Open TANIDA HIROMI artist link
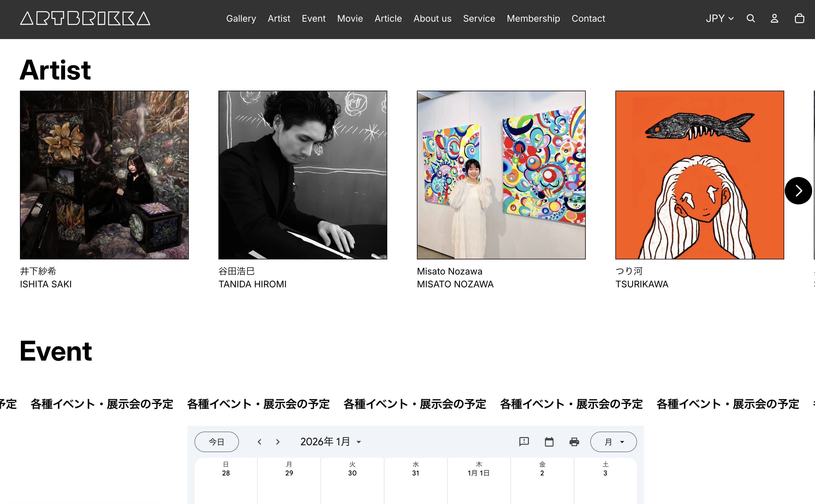 coord(252,284)
